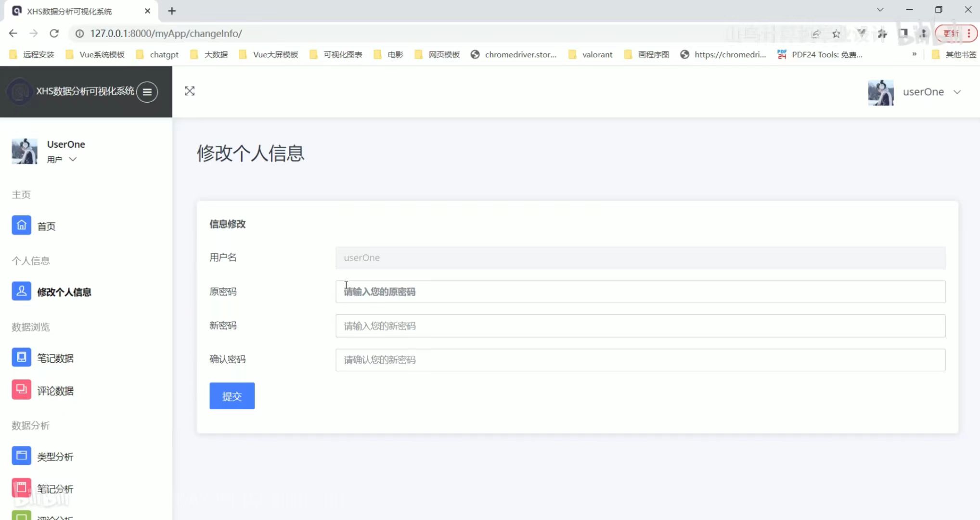Click the 修改个人信息 user icon
Viewport: 980px width, 520px height.
(x=21, y=291)
